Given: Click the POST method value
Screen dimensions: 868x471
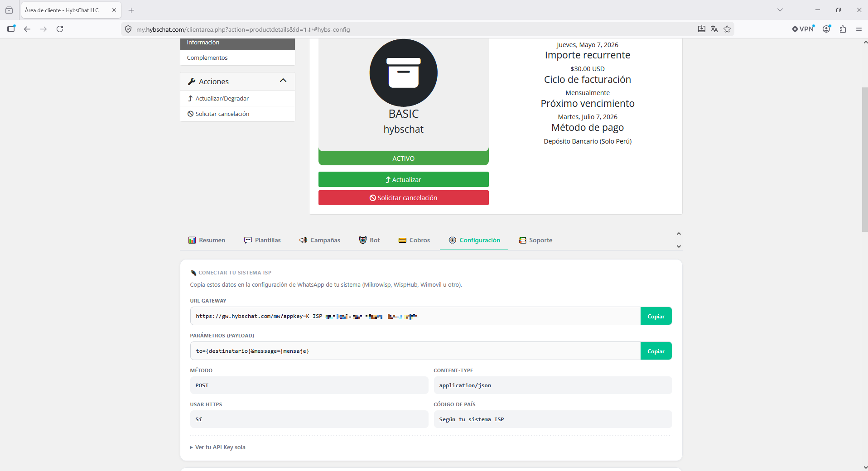Looking at the screenshot, I should [x=309, y=385].
